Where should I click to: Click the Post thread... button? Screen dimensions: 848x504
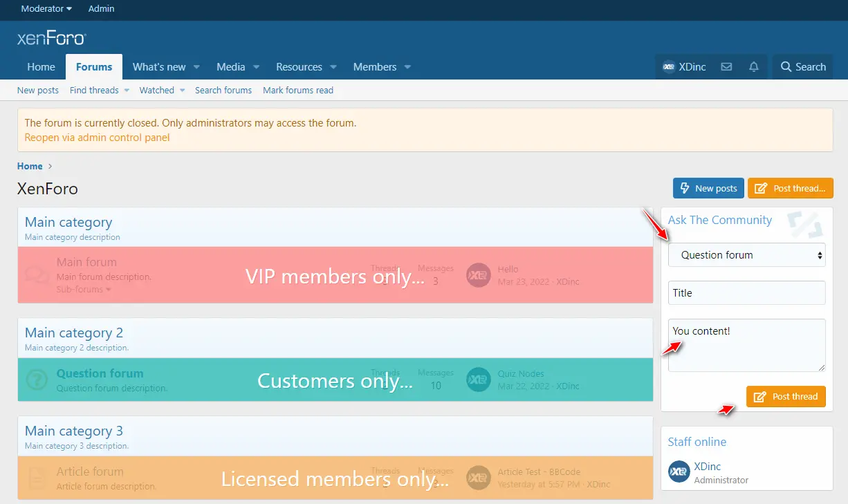pyautogui.click(x=791, y=188)
